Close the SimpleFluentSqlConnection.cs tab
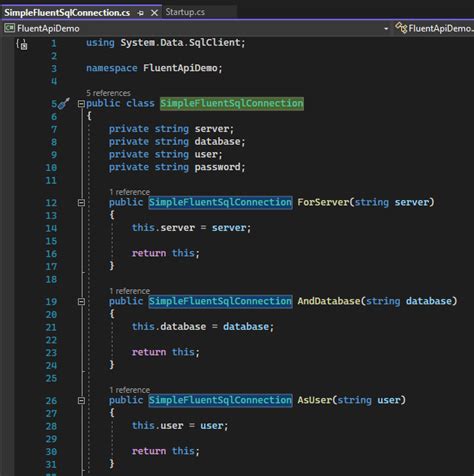The width and height of the screenshot is (474, 476). [154, 13]
